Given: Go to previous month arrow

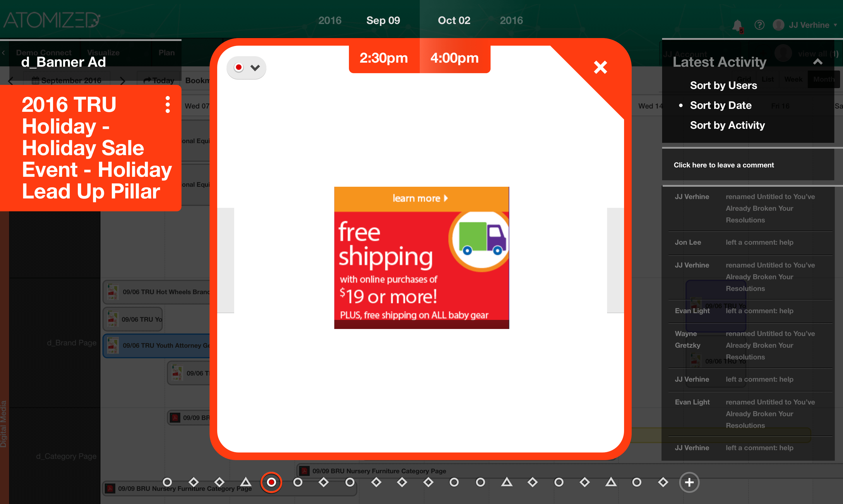Looking at the screenshot, I should 11,81.
